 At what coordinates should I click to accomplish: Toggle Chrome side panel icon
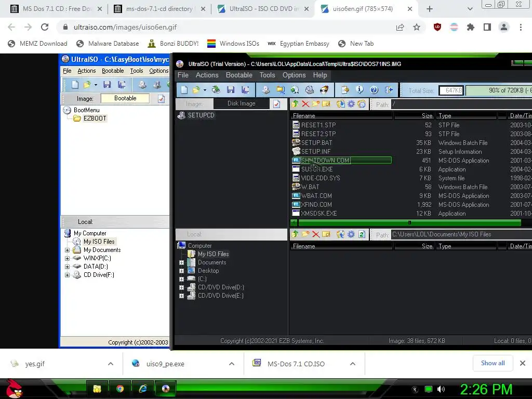pyautogui.click(x=487, y=27)
